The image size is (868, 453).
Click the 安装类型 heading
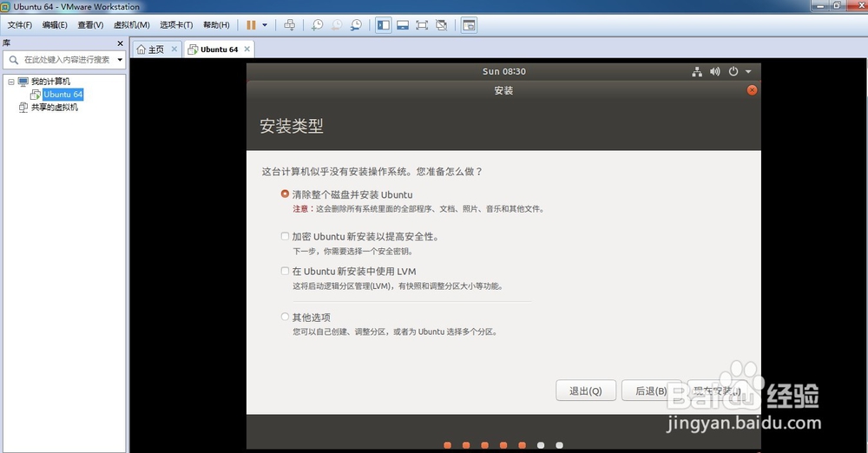tap(291, 126)
